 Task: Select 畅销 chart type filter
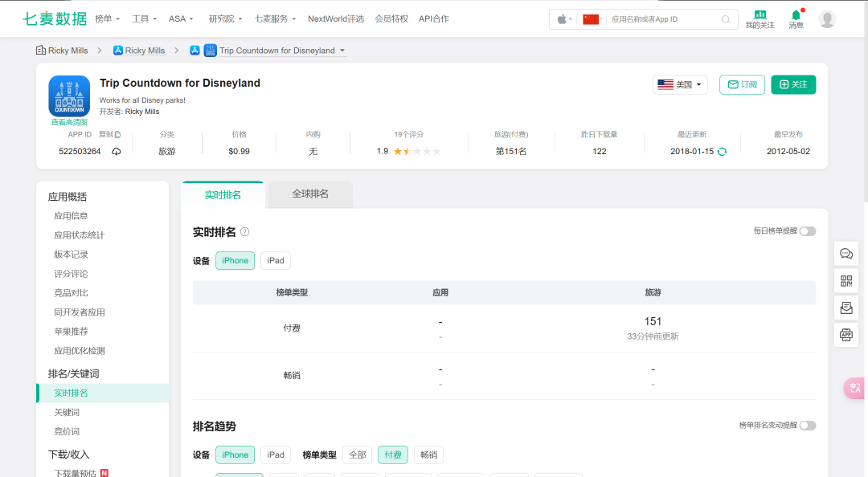429,455
